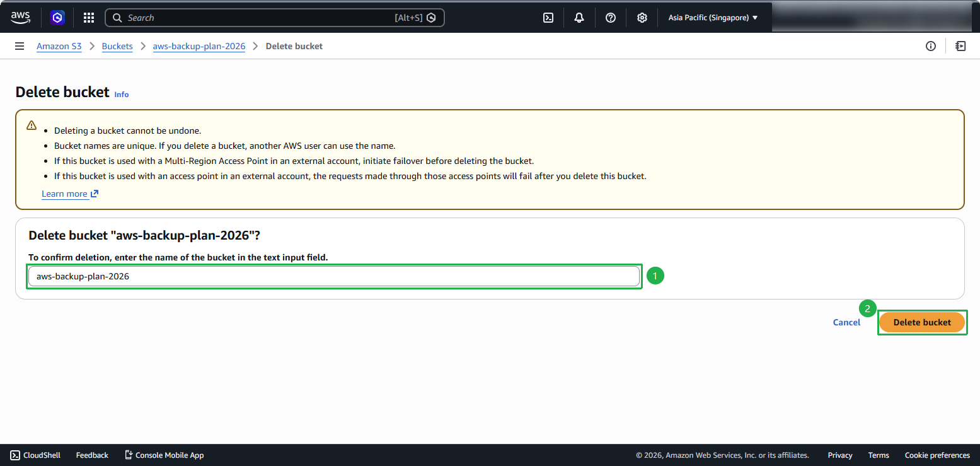Open the settings gear menu
980x466 pixels.
click(642, 18)
